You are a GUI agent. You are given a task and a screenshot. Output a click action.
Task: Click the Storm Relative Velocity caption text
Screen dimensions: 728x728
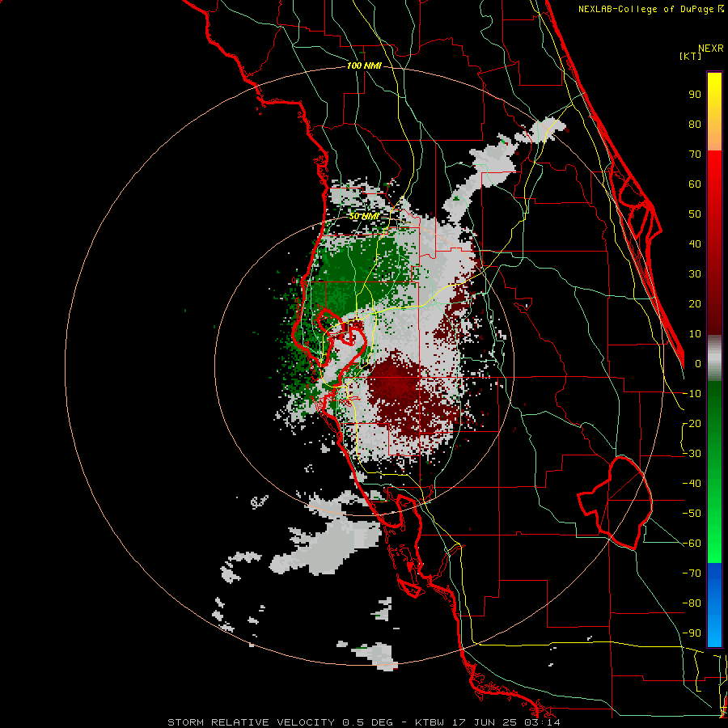click(363, 722)
